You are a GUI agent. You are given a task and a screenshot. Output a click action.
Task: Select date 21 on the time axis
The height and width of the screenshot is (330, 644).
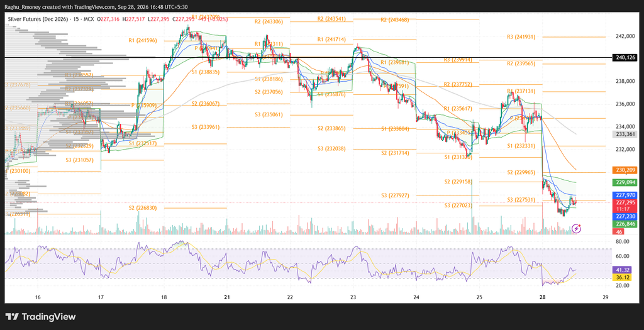pyautogui.click(x=227, y=297)
